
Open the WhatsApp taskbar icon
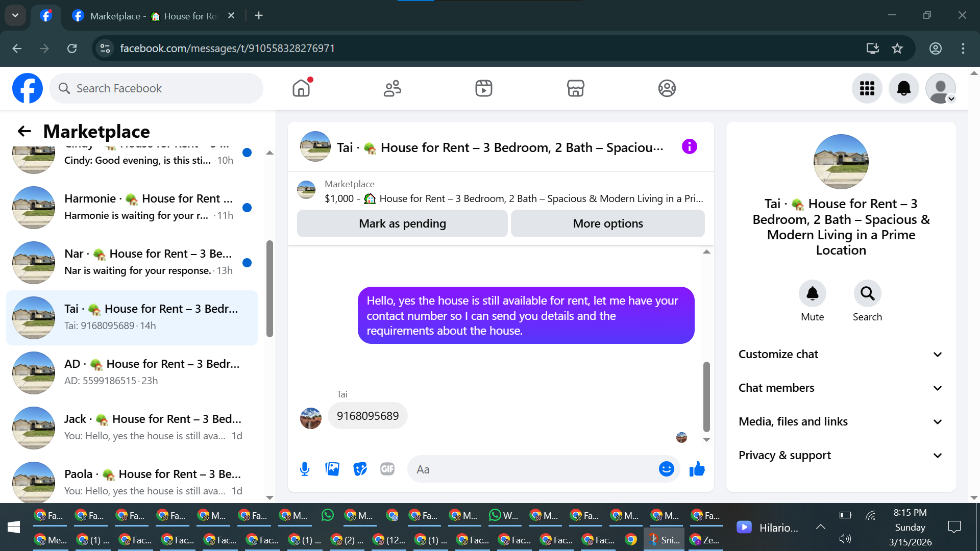pyautogui.click(x=327, y=515)
